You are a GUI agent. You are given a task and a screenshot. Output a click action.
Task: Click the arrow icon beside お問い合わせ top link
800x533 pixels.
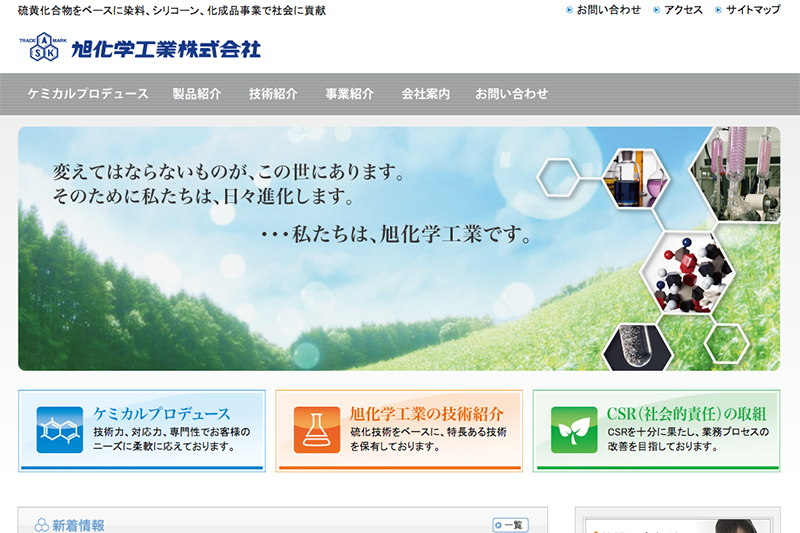(569, 10)
